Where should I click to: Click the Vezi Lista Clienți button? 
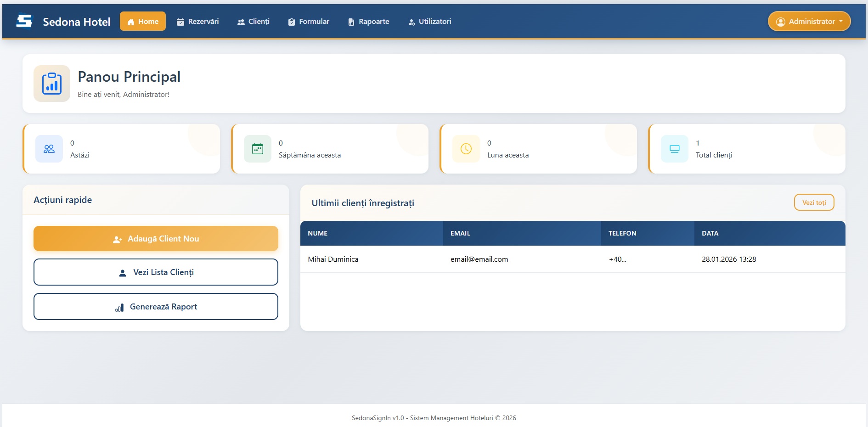(156, 272)
